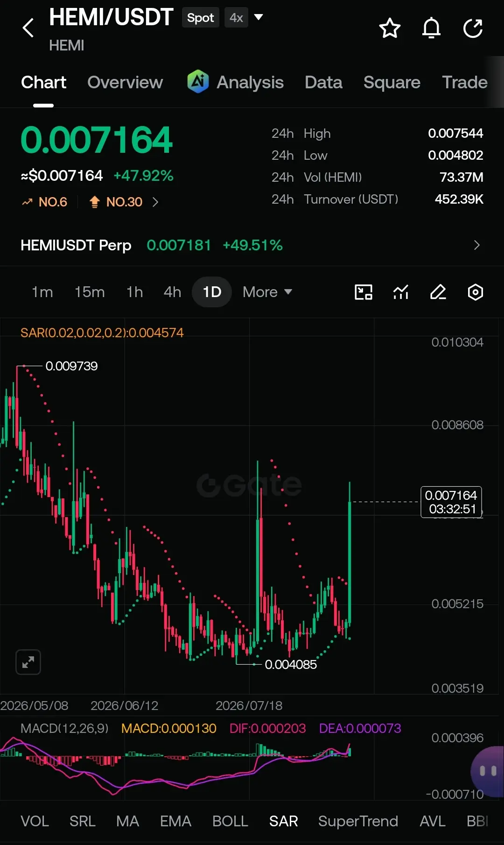Toggle the SAR indicator
The height and width of the screenshot is (845, 504).
pos(283,821)
